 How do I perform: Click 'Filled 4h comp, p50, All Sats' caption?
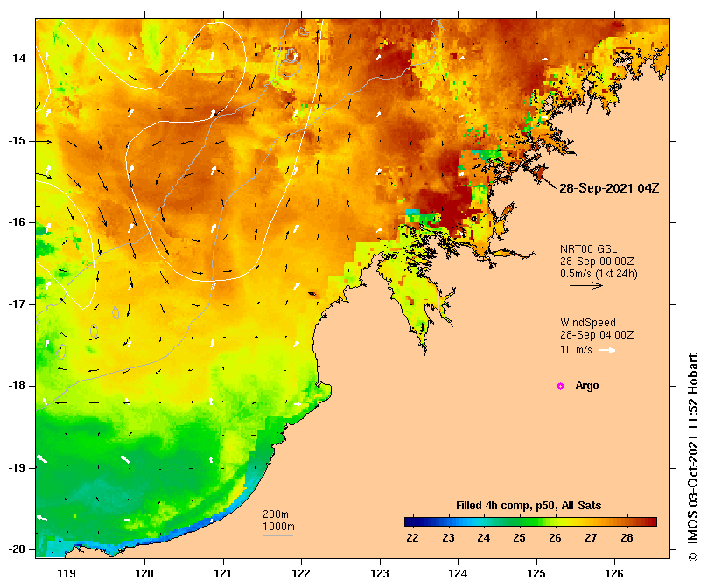529,506
